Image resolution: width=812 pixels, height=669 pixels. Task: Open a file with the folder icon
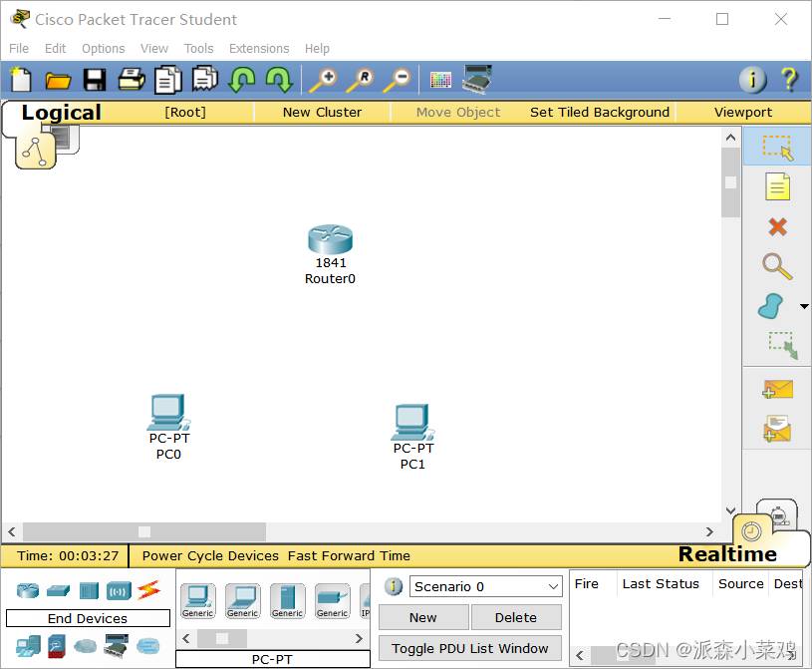[x=58, y=81]
